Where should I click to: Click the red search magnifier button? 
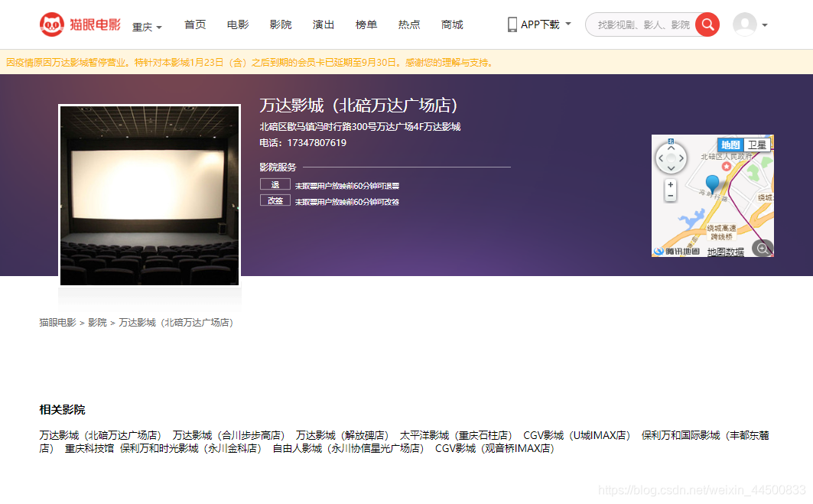coord(707,24)
